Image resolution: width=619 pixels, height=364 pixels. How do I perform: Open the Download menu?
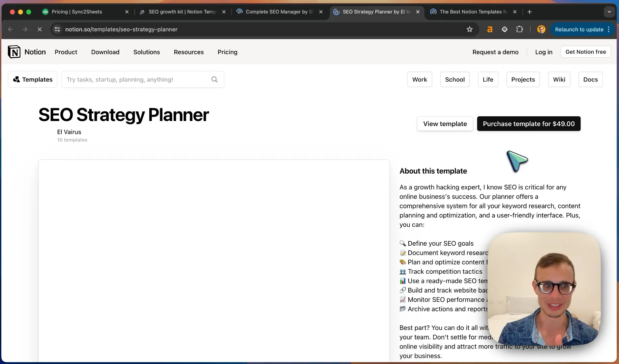pos(105,52)
